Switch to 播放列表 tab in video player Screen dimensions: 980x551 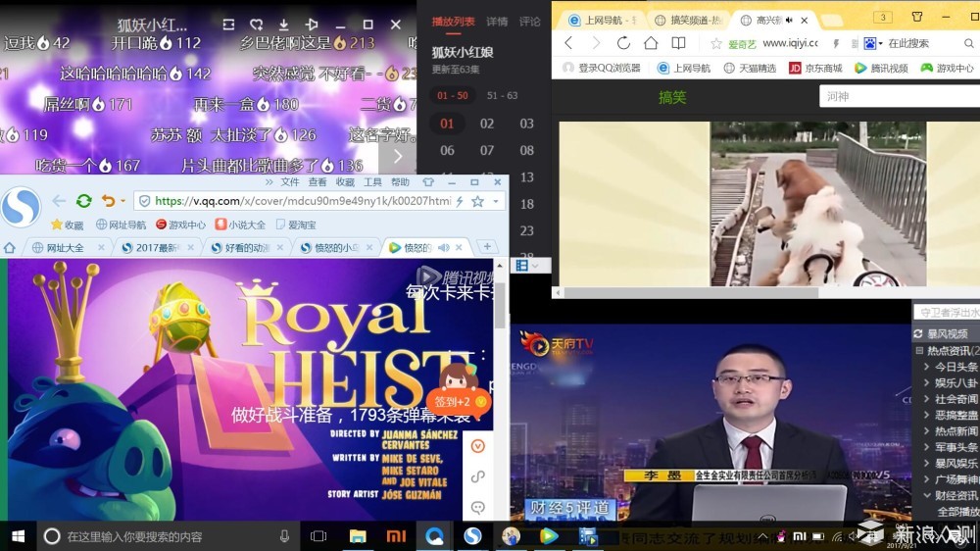(453, 22)
